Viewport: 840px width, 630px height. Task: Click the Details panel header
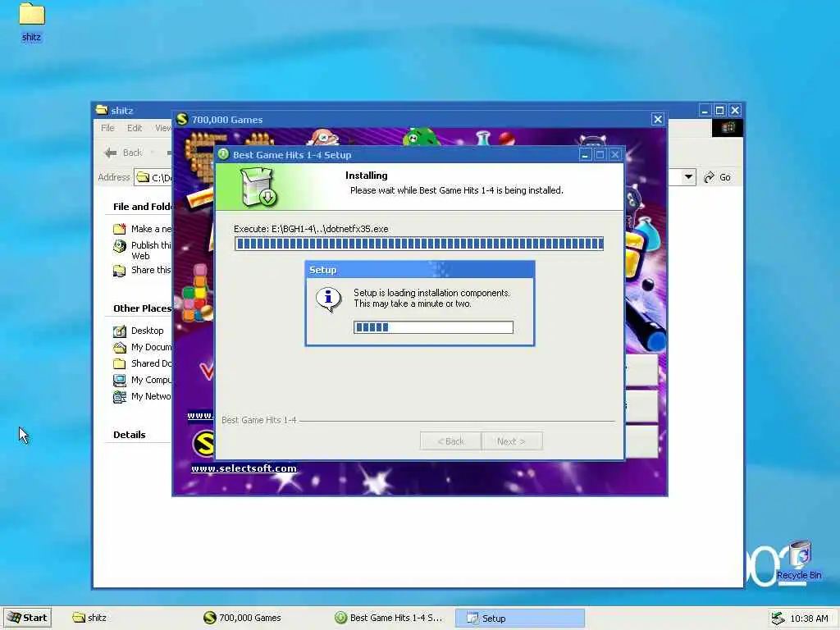pyautogui.click(x=129, y=435)
